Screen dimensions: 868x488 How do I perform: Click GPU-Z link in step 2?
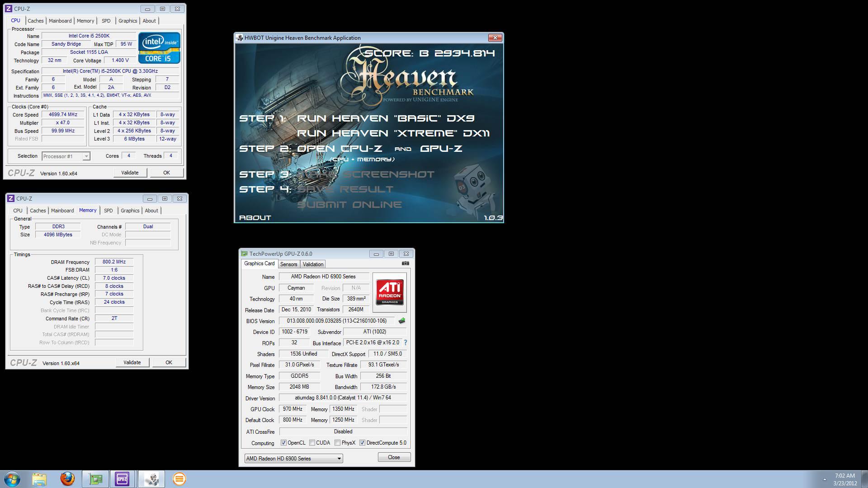tap(441, 149)
